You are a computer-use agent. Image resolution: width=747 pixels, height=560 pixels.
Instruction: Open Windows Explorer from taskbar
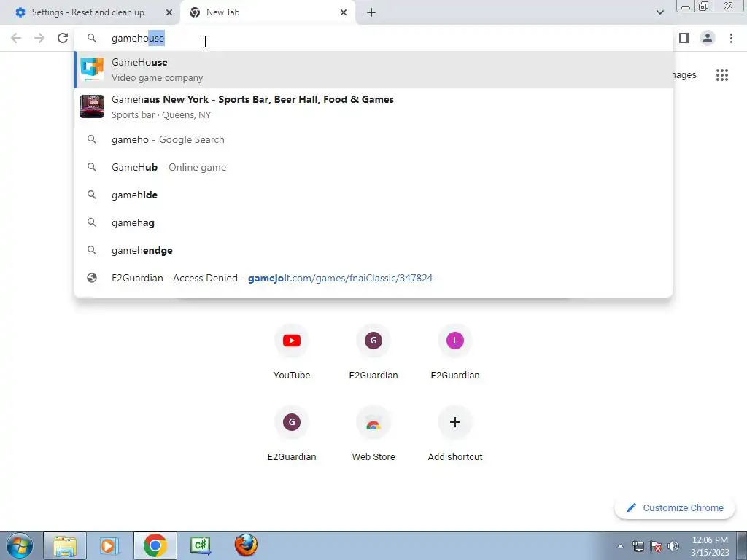[65, 545]
